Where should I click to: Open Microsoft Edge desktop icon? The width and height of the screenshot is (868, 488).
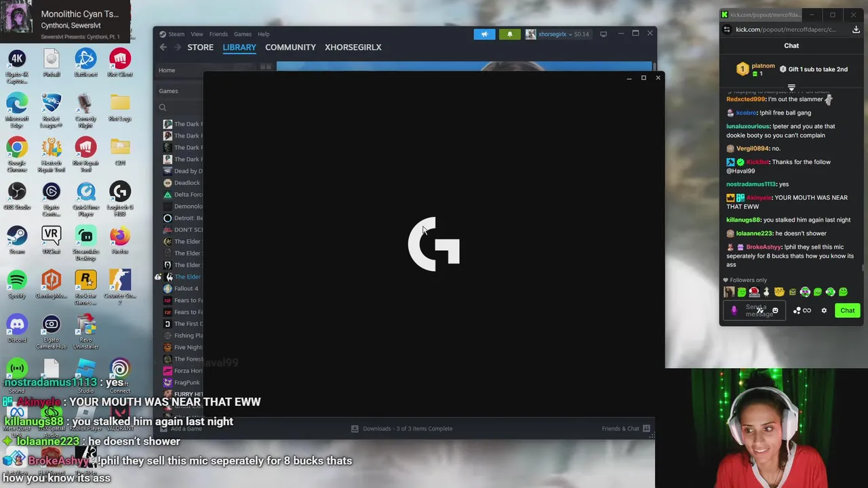tap(17, 110)
